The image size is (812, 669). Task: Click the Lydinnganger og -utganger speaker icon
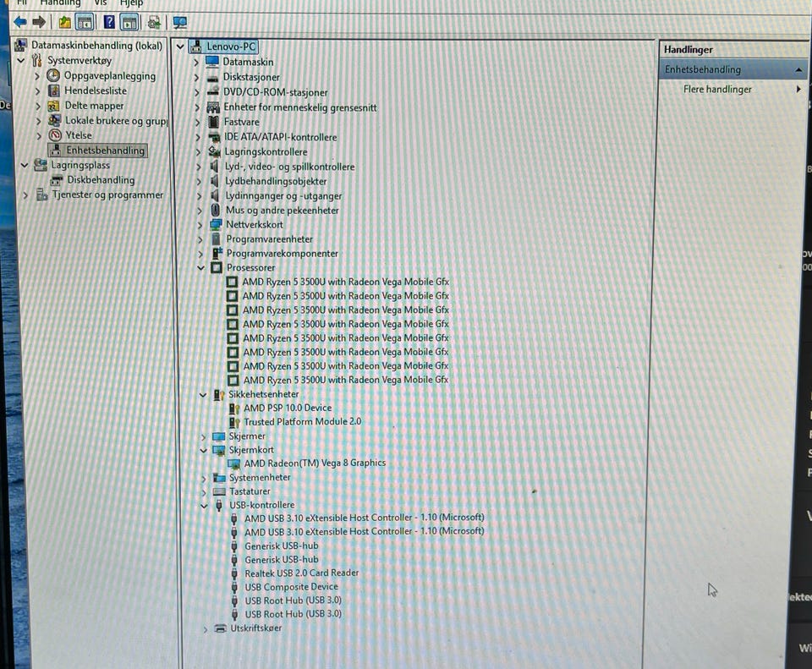pos(215,195)
